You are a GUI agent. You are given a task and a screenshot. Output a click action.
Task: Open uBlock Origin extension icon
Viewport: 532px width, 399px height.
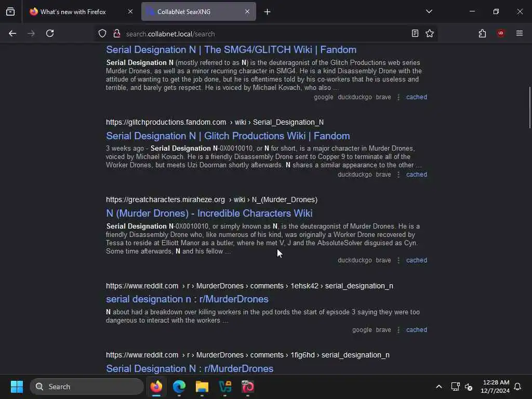point(500,33)
